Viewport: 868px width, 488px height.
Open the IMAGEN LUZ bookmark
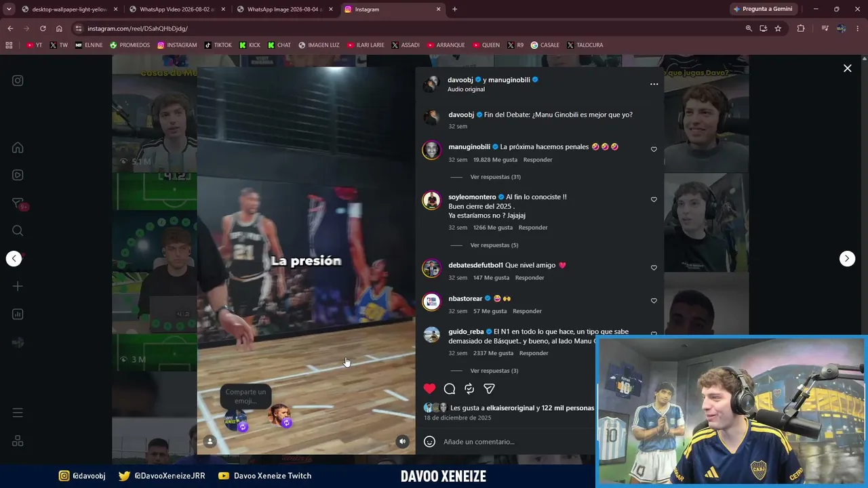[x=319, y=45]
